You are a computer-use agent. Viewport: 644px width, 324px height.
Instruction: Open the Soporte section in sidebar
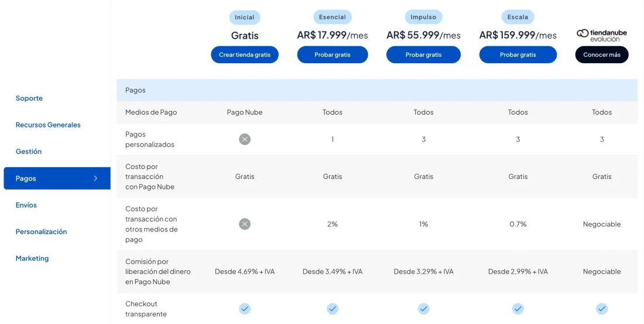pyautogui.click(x=29, y=98)
